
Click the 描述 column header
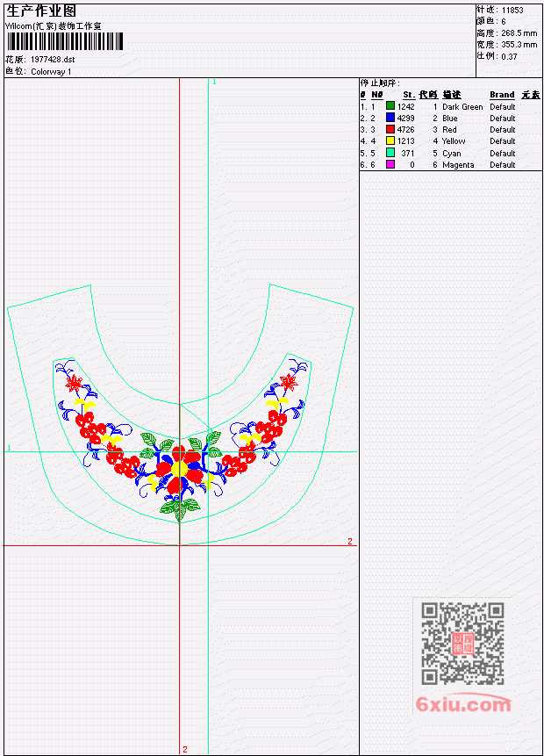(452, 95)
